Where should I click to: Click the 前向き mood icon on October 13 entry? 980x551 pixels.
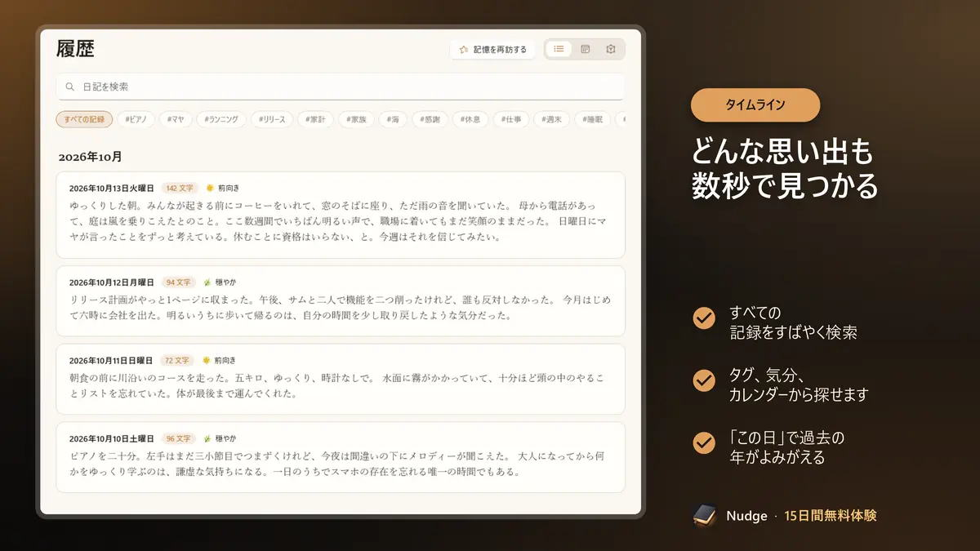[x=210, y=188]
